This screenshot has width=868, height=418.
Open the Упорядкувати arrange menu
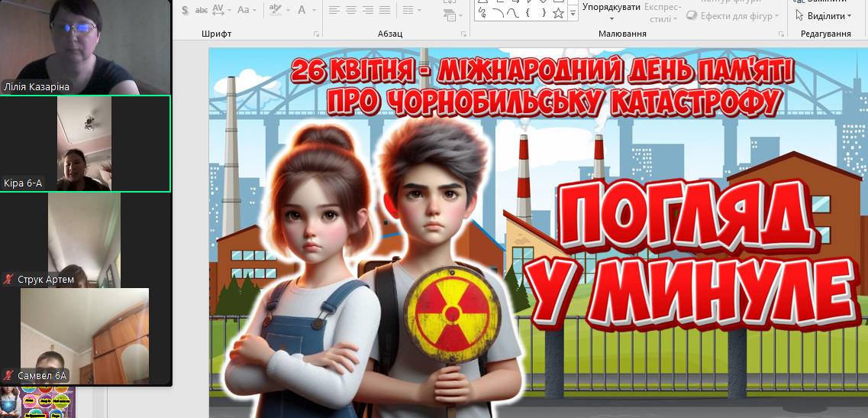[x=611, y=9]
